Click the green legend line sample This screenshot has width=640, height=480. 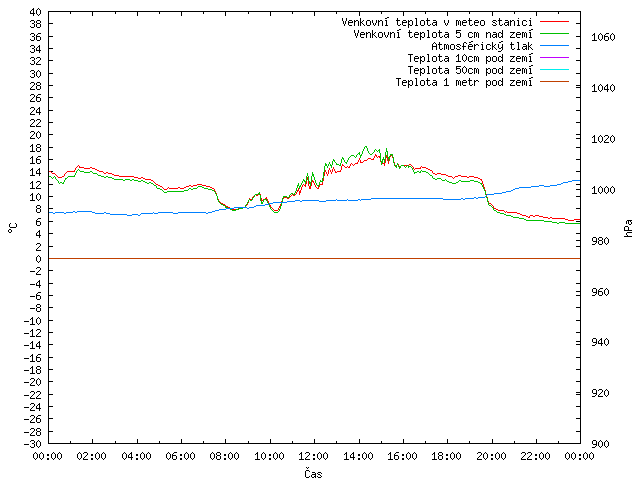point(554,34)
